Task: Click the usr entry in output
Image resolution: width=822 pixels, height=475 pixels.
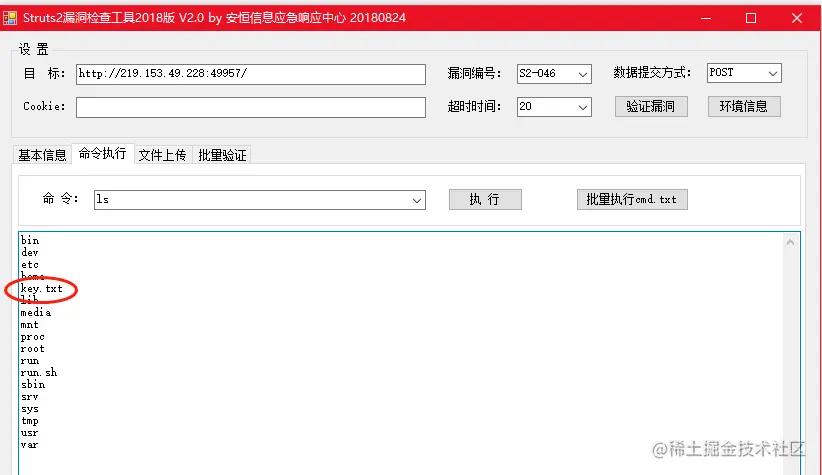Action: tap(30, 433)
